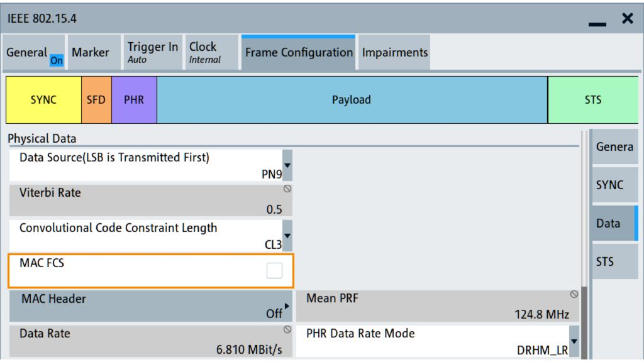Screen dimensions: 644x362
Task: Select the SYNC side tab
Action: coord(610,185)
